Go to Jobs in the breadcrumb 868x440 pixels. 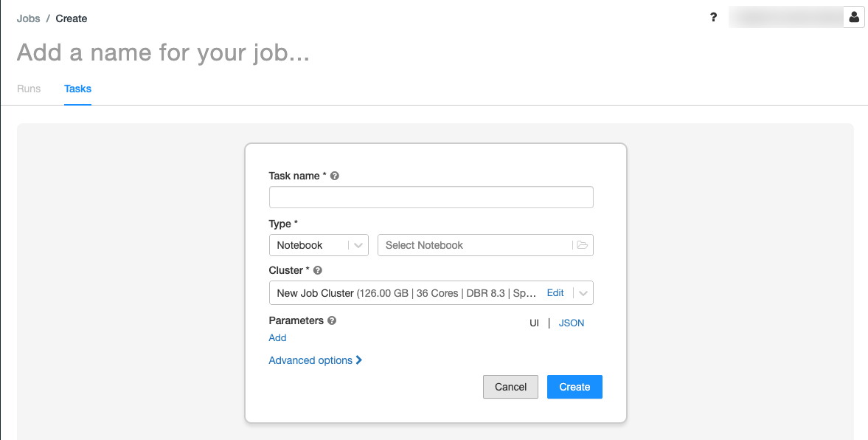click(29, 18)
